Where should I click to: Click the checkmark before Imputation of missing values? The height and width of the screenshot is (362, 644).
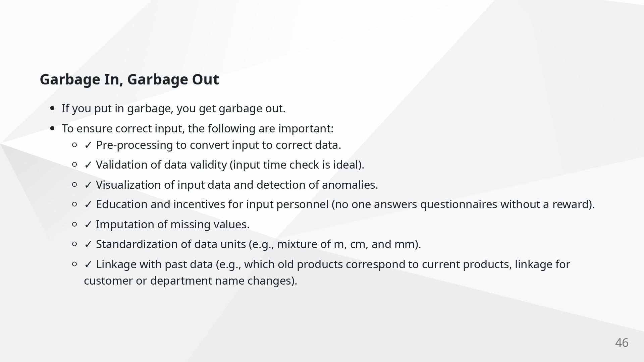[x=88, y=225]
